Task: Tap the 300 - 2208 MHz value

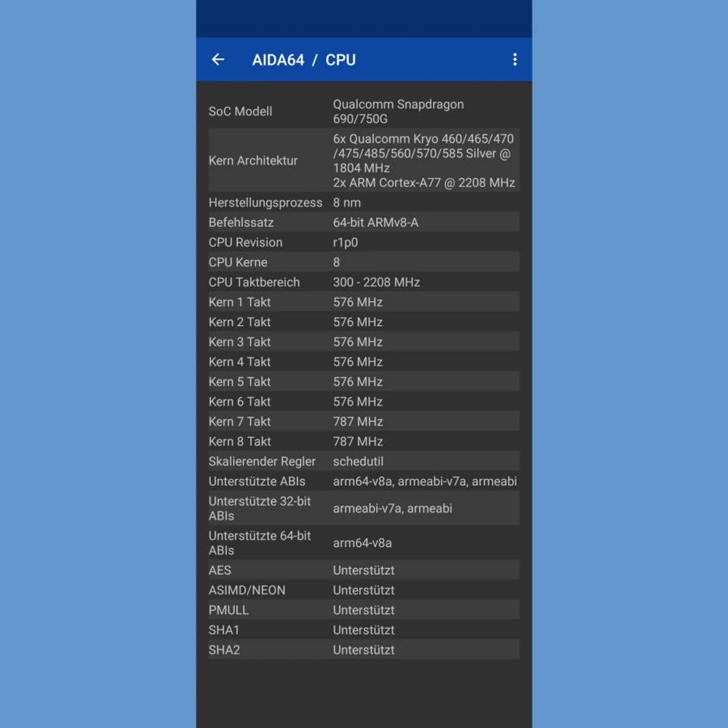Action: (376, 283)
